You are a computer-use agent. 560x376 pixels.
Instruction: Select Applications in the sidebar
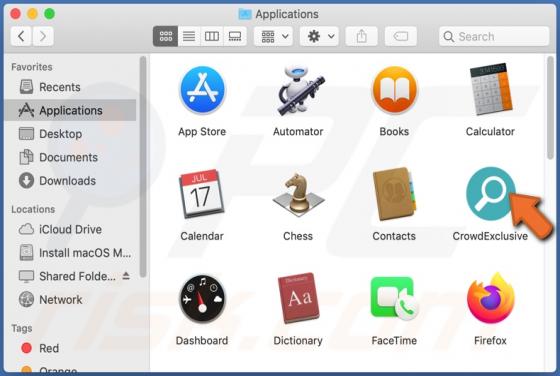70,110
